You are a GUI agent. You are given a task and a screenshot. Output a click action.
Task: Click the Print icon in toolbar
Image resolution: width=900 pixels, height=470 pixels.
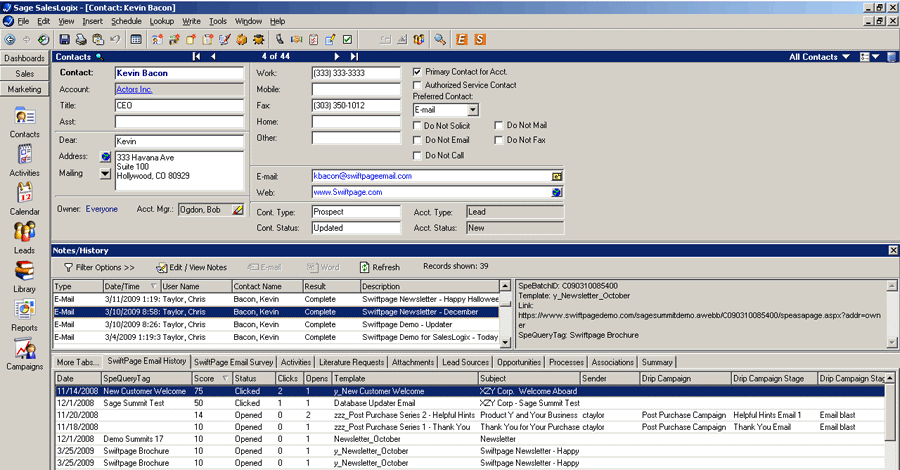82,40
